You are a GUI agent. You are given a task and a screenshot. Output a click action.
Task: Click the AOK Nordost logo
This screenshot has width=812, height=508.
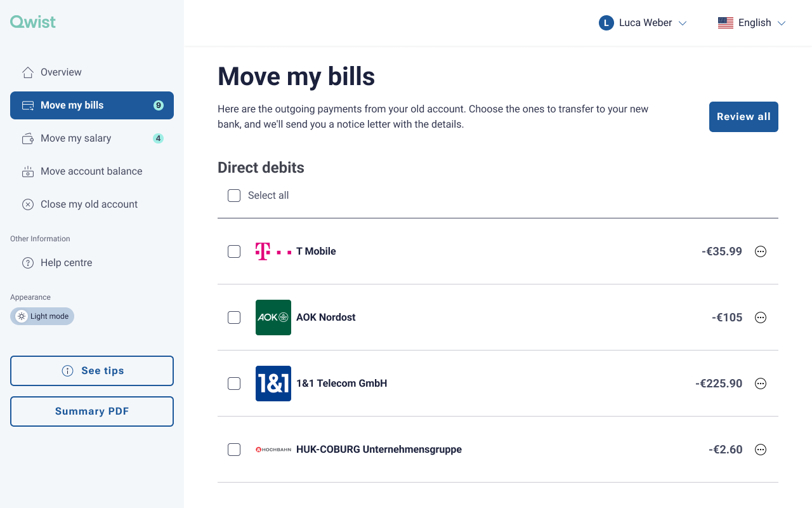pyautogui.click(x=273, y=317)
